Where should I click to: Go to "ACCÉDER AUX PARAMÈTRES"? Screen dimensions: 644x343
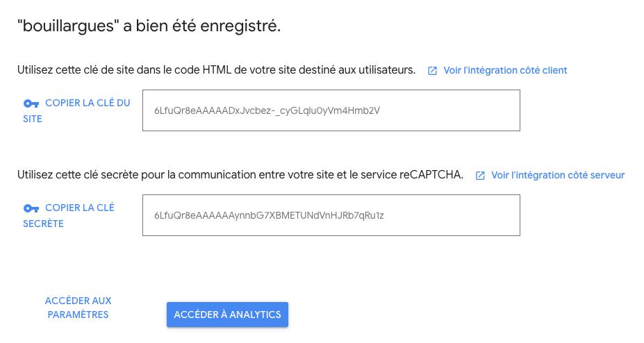point(78,308)
